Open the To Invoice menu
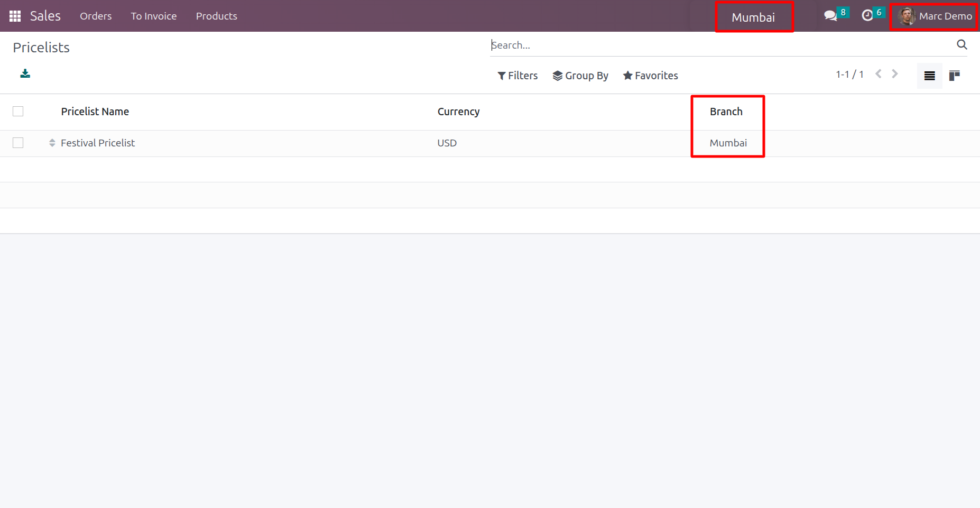Screen dimensions: 980x508 point(154,16)
